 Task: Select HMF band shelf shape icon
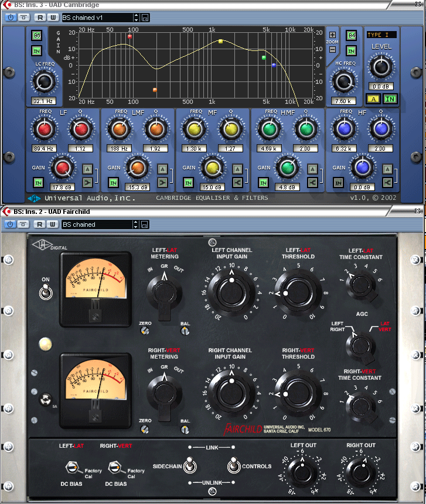pyautogui.click(x=312, y=183)
